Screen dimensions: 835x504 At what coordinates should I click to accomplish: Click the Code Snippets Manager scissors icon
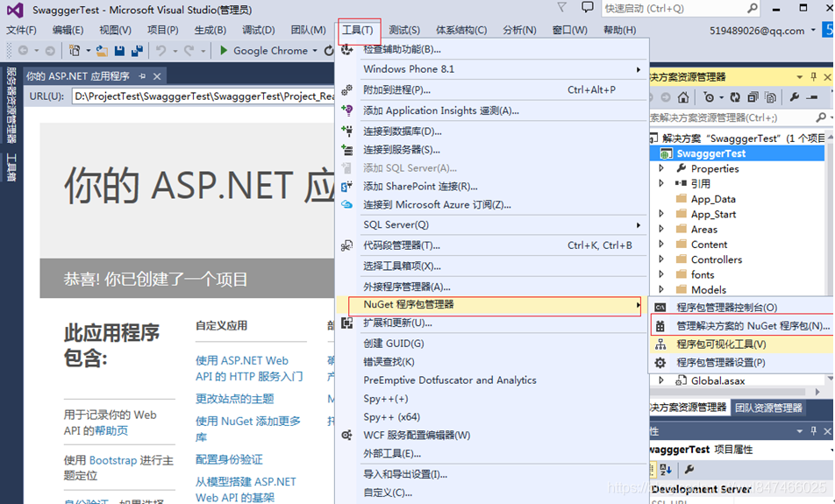point(346,245)
